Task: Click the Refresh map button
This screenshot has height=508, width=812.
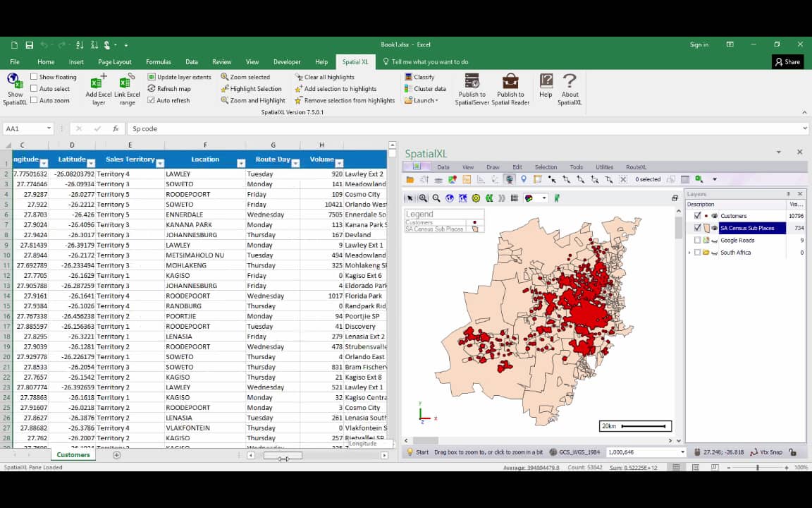Action: click(169, 89)
